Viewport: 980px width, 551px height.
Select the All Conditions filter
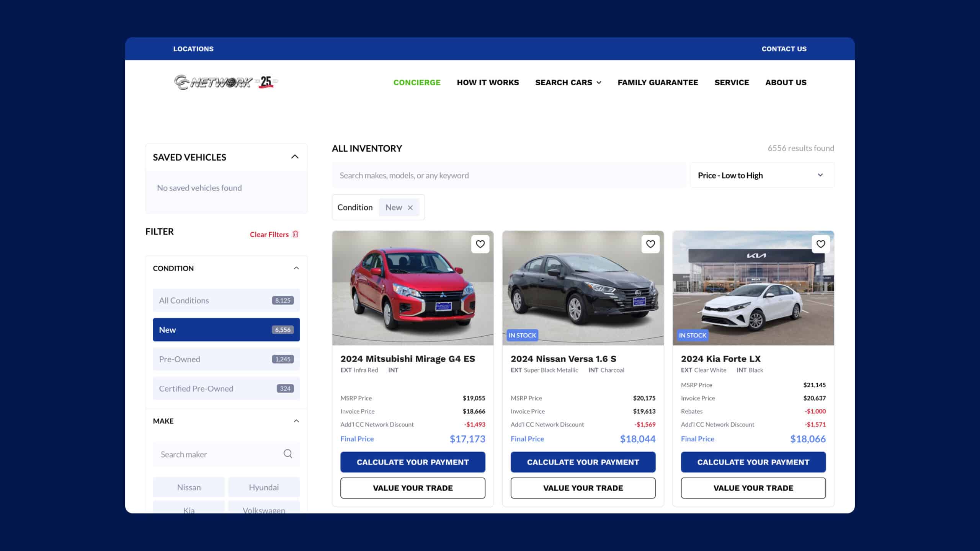(226, 300)
